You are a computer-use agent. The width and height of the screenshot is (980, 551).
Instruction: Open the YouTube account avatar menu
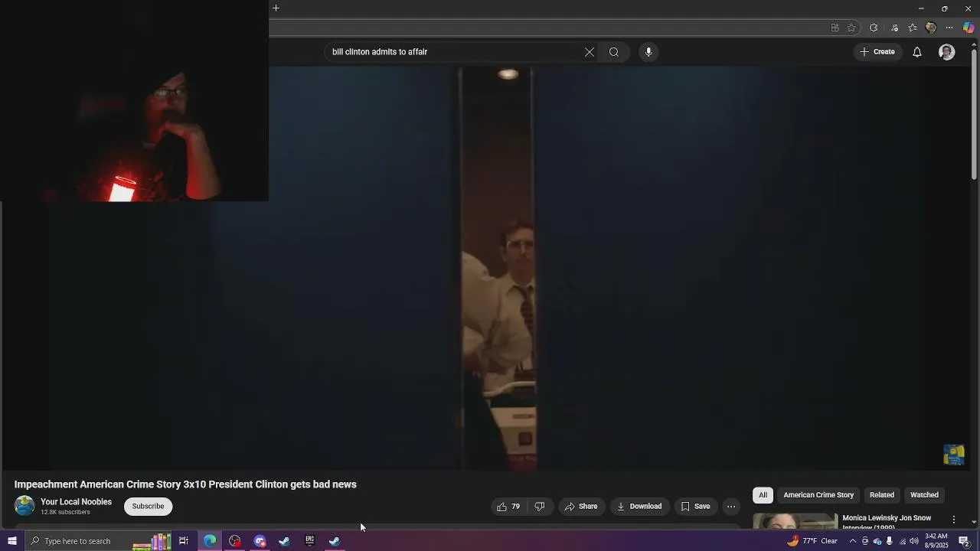947,52
